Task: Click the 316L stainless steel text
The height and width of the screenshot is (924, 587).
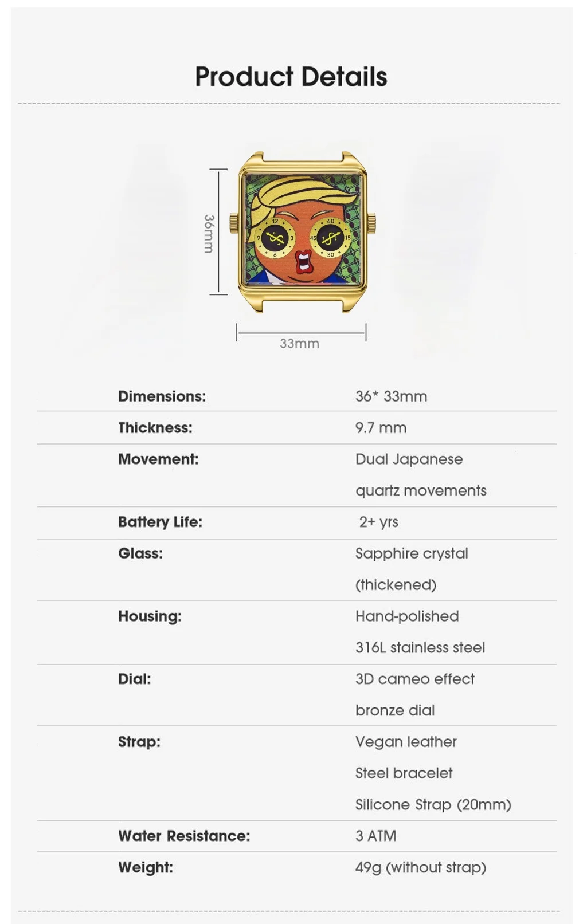Action: coord(420,648)
